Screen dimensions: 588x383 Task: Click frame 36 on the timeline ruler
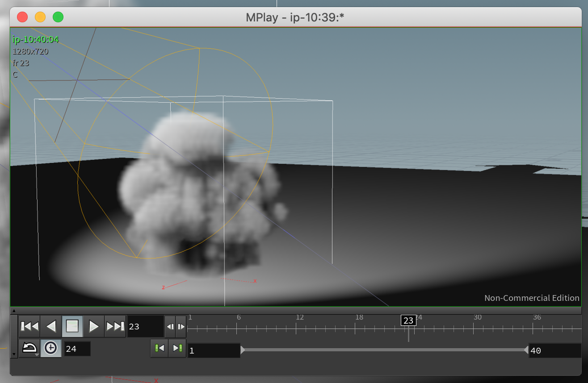[537, 317]
